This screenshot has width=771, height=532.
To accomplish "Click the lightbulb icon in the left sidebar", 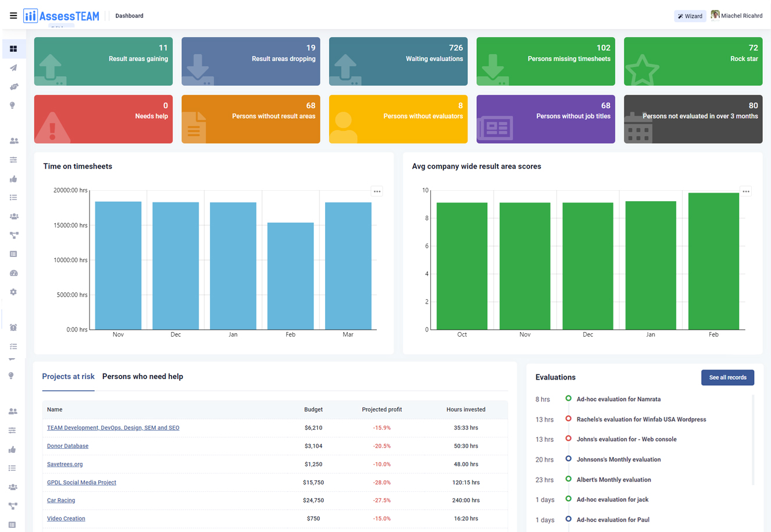I will [13, 105].
